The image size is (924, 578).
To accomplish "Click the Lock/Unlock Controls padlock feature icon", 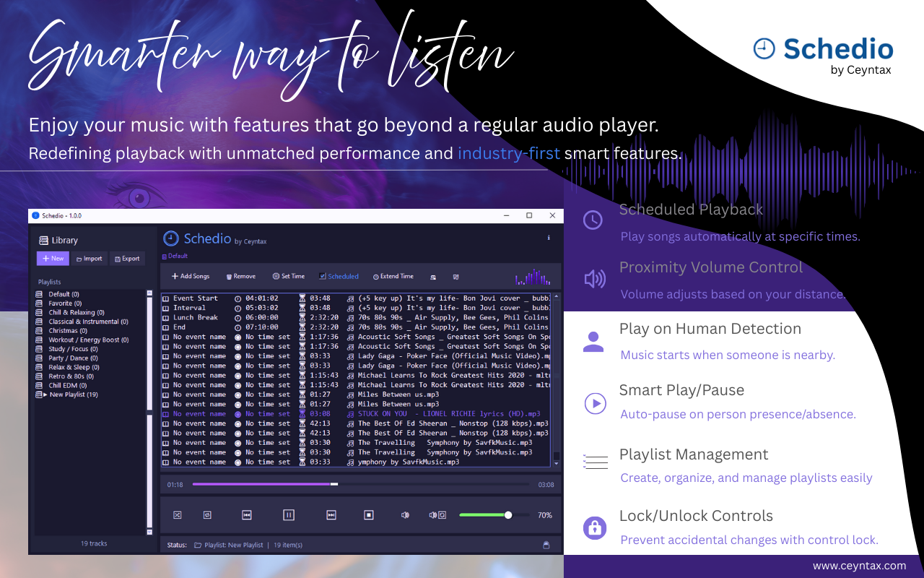I will click(594, 527).
